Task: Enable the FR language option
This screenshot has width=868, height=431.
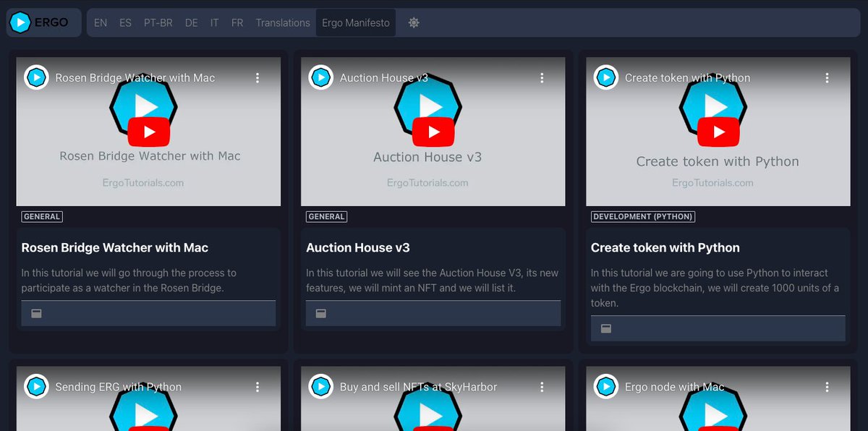Action: click(237, 22)
